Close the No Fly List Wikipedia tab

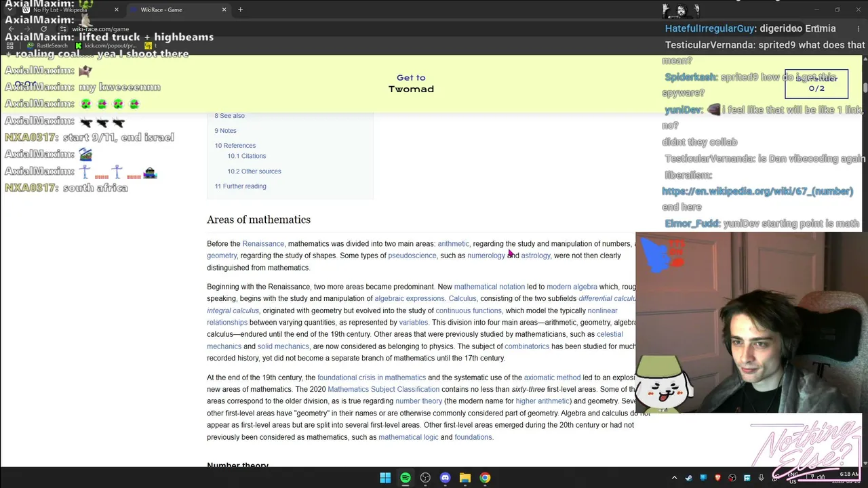(x=117, y=10)
